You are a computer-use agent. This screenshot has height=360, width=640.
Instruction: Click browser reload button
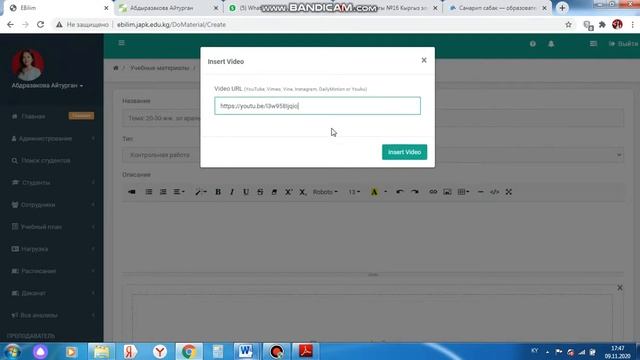point(40,24)
